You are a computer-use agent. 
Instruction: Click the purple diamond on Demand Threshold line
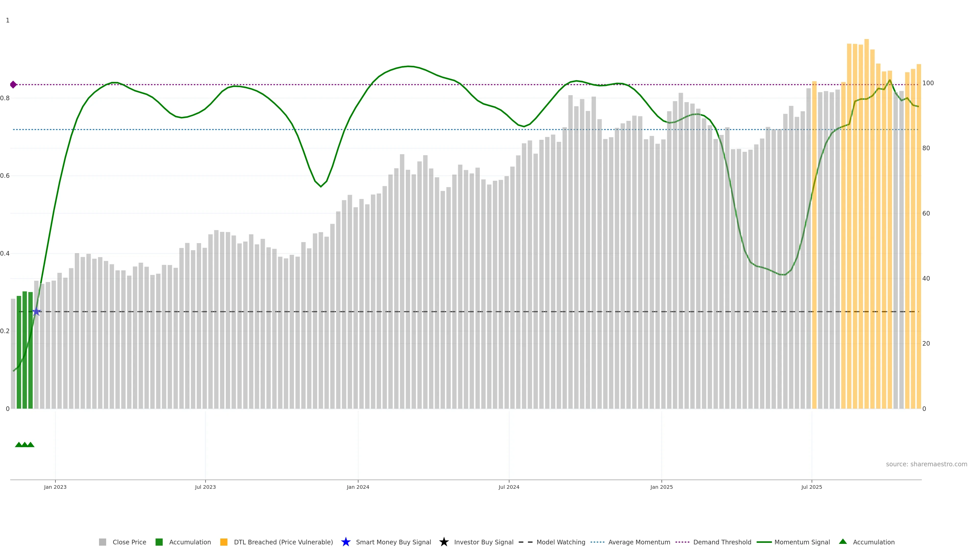coord(13,84)
